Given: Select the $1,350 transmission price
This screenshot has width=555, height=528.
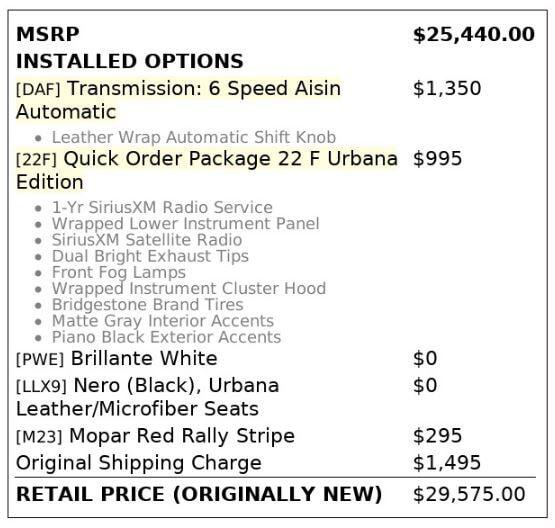Looking at the screenshot, I should click(x=447, y=88).
